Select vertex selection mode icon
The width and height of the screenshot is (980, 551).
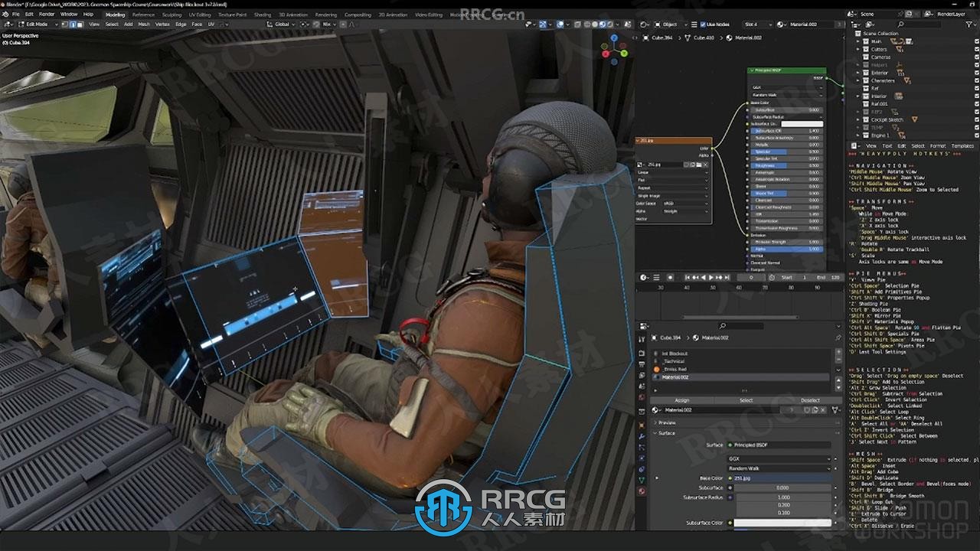65,24
